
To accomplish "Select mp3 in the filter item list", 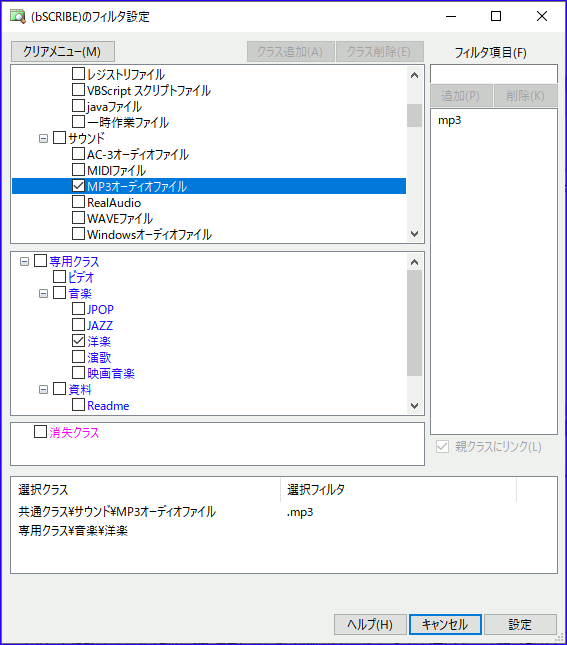I will 450,121.
